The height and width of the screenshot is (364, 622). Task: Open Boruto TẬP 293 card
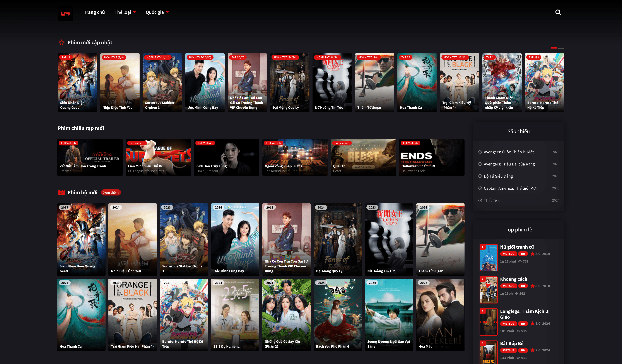pos(544,83)
